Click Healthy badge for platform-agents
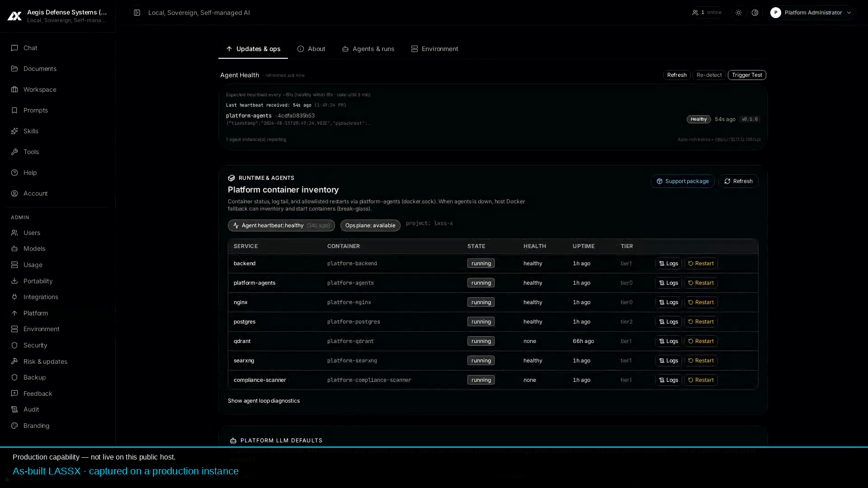The width and height of the screenshot is (868, 488). (x=698, y=119)
